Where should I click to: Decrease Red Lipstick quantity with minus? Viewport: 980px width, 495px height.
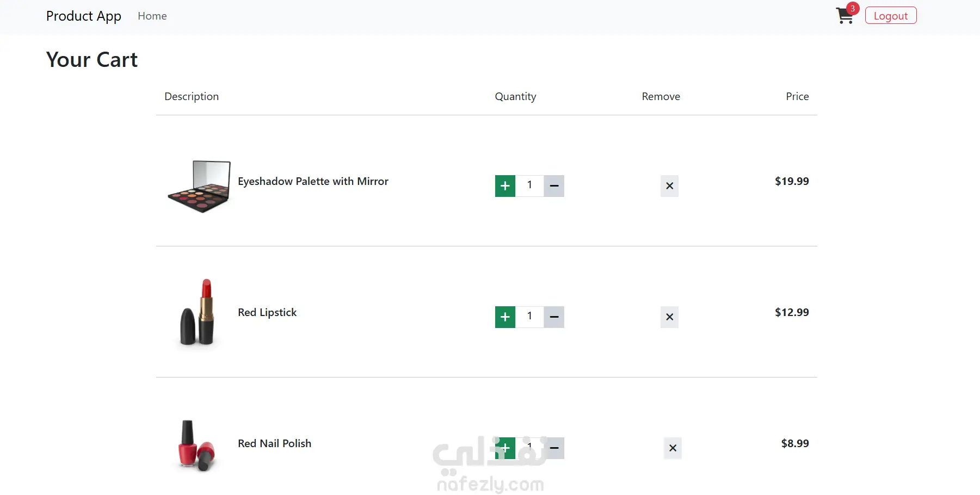click(x=554, y=317)
